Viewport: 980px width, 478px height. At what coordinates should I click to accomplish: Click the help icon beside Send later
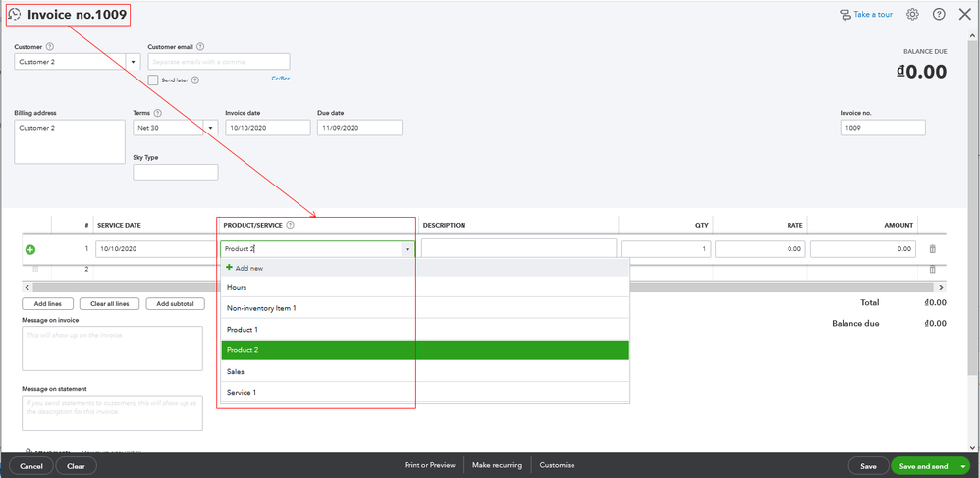click(195, 80)
